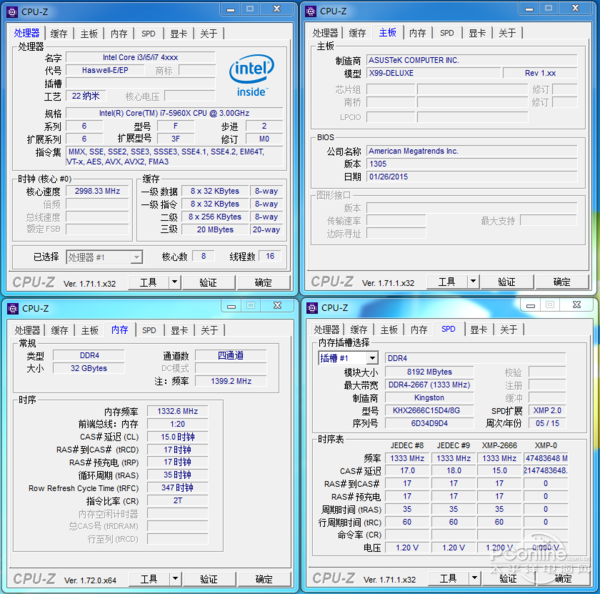Click the American Megatrends Inc. BIOS field
The width and height of the screenshot is (600, 594).
point(471,151)
